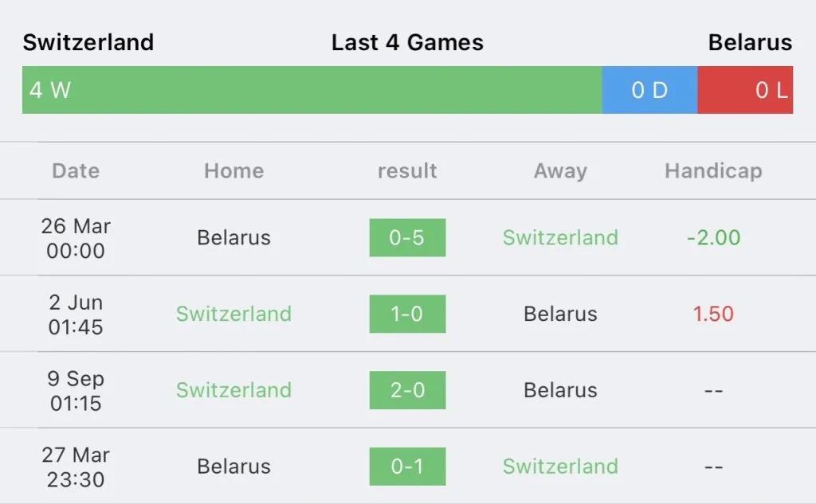Click the result column header
This screenshot has height=504, width=816.
[x=407, y=171]
